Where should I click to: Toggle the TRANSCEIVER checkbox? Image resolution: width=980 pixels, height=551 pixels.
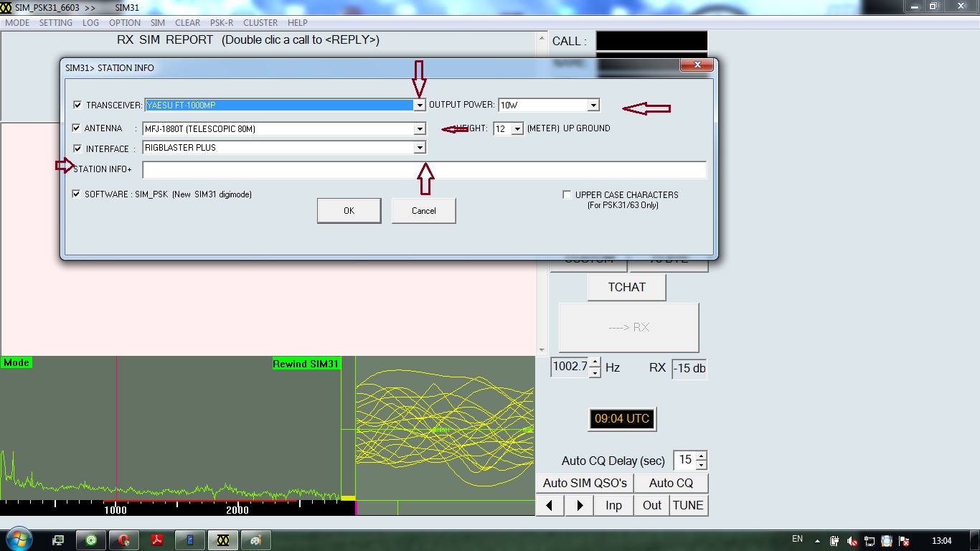pos(77,105)
